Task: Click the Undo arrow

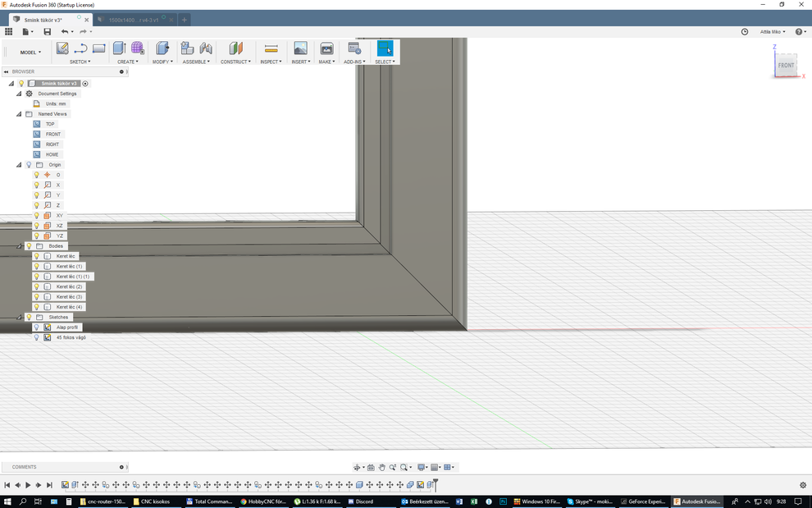Action: pyautogui.click(x=65, y=32)
